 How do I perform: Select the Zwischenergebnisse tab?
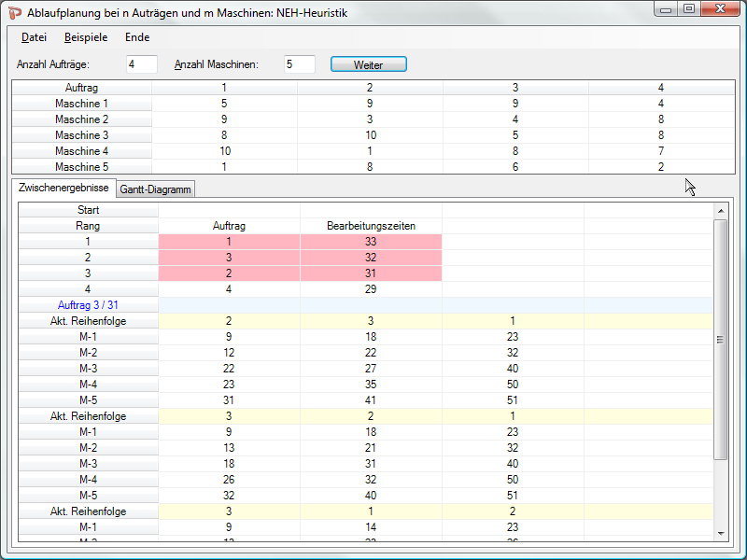coord(63,189)
